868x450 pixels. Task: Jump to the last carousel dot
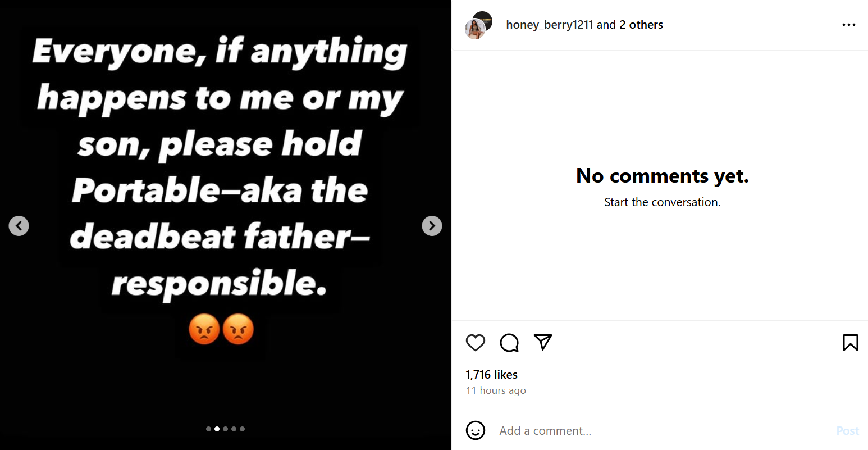243,429
